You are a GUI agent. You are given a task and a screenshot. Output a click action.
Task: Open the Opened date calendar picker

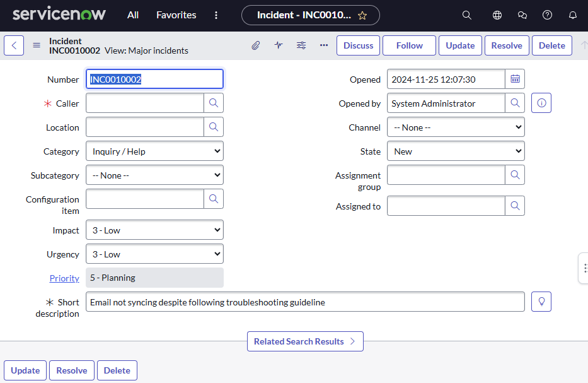(515, 79)
